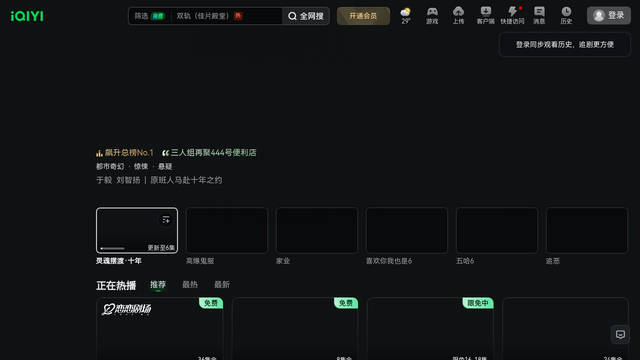The width and height of the screenshot is (640, 360).
Task: Click the 登录 login button
Action: click(x=609, y=16)
